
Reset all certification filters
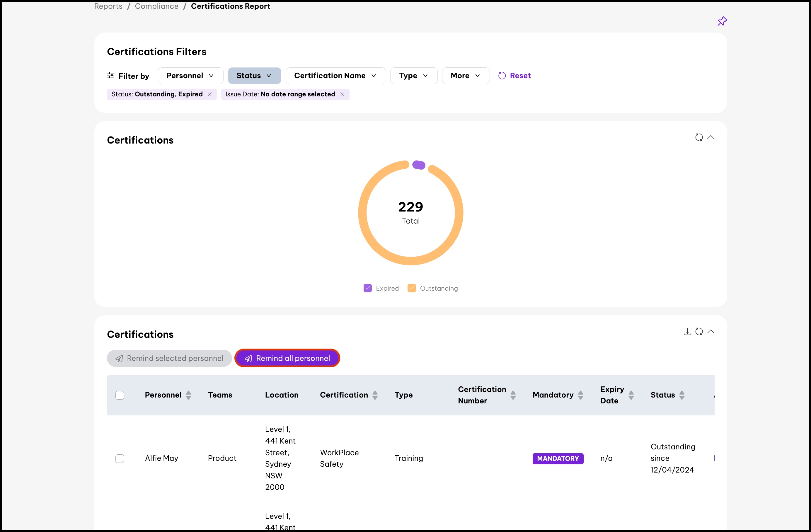pos(514,76)
